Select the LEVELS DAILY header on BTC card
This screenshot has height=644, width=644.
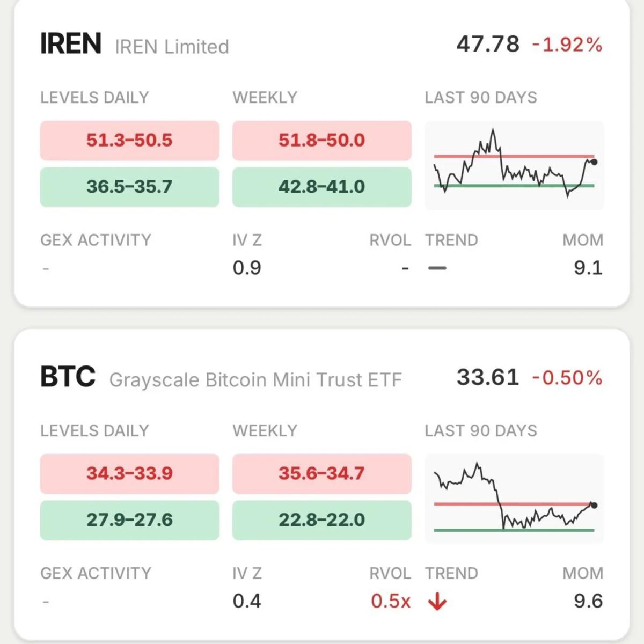pos(94,430)
